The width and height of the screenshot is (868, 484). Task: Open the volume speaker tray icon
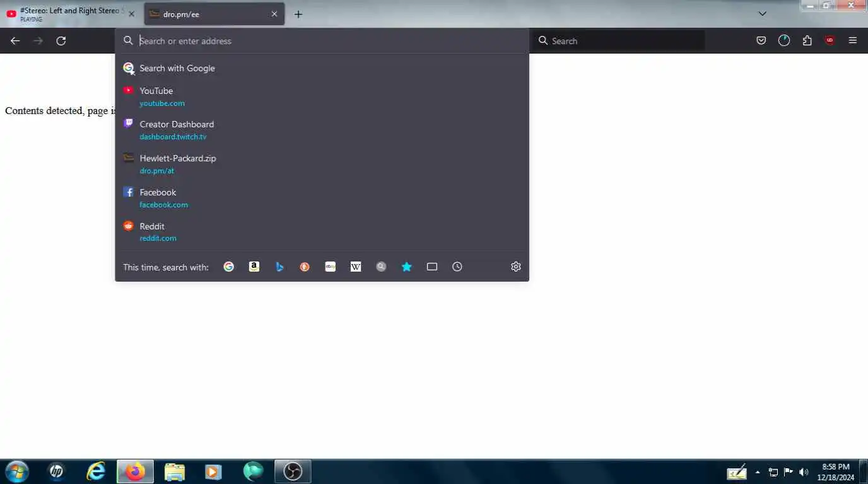click(804, 472)
